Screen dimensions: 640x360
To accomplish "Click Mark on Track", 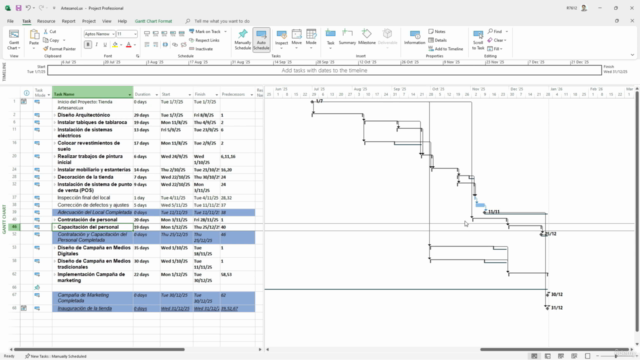I will (205, 31).
